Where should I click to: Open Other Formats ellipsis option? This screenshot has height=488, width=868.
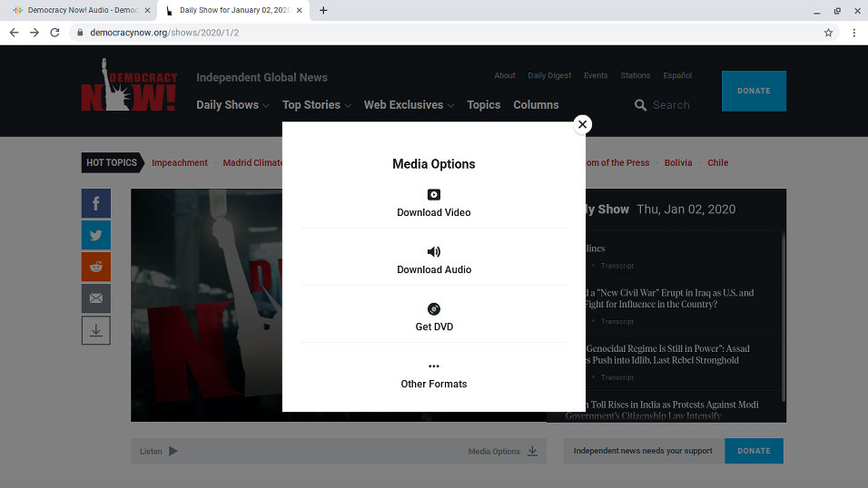pos(434,366)
